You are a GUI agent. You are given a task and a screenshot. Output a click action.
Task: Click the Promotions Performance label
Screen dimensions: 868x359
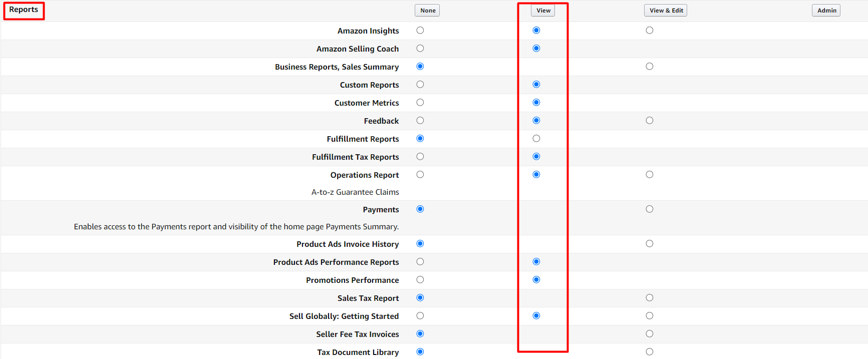tap(353, 280)
